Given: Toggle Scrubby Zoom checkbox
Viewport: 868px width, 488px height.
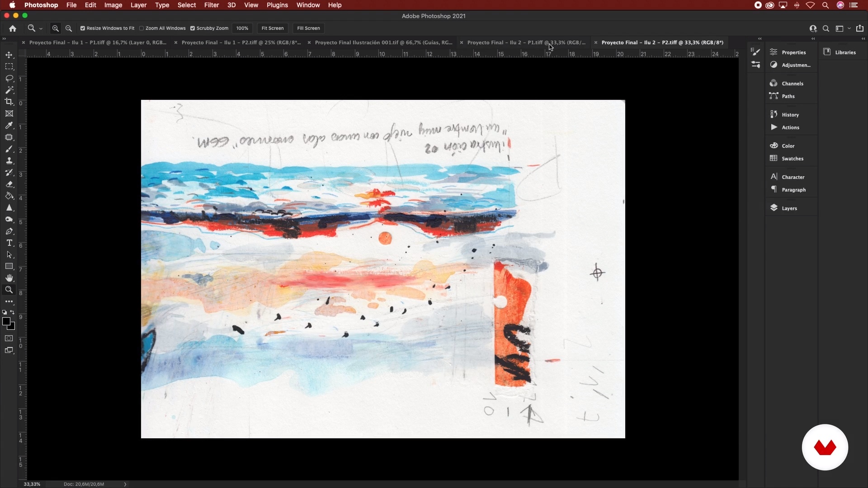Looking at the screenshot, I should pos(193,28).
